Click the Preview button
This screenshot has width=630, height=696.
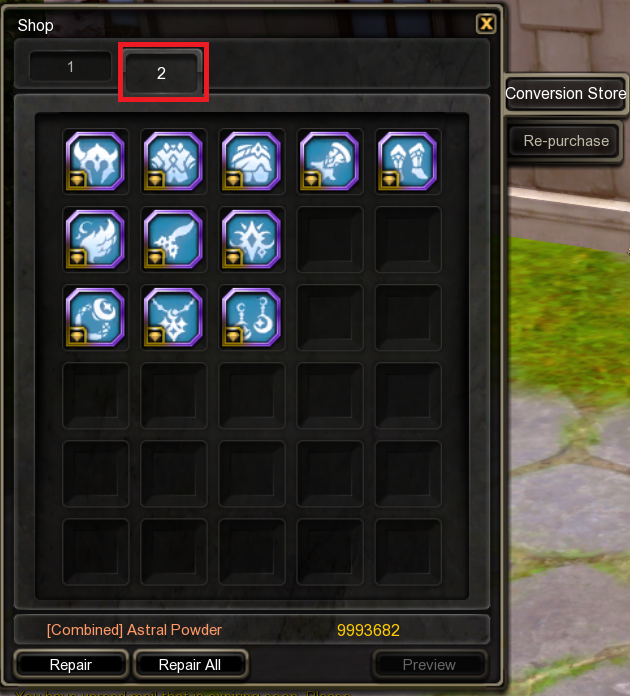429,664
